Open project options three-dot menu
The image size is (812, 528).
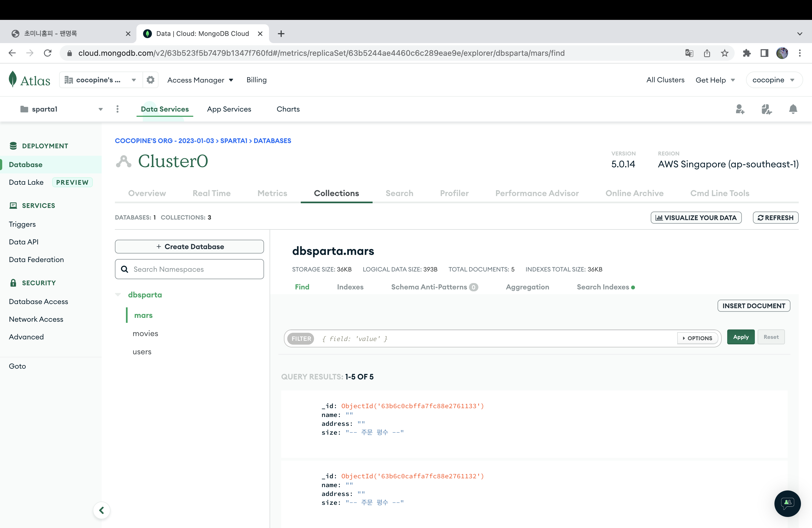tap(117, 109)
